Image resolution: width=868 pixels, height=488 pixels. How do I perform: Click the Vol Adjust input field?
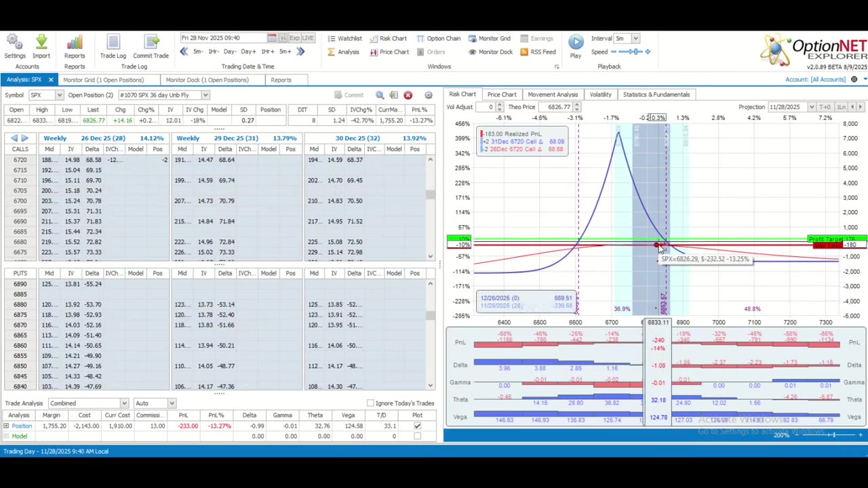coord(486,107)
